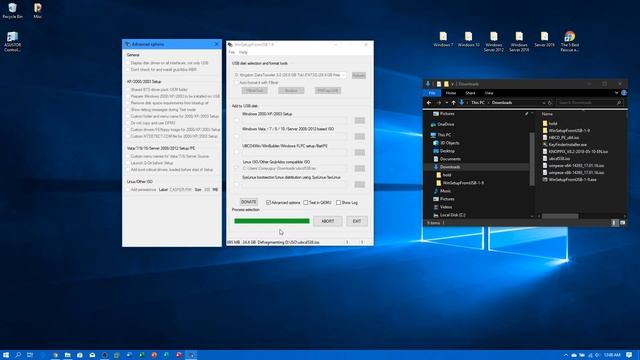Click the ABORT button
Image resolution: width=640 pixels, height=360 pixels.
click(x=328, y=221)
